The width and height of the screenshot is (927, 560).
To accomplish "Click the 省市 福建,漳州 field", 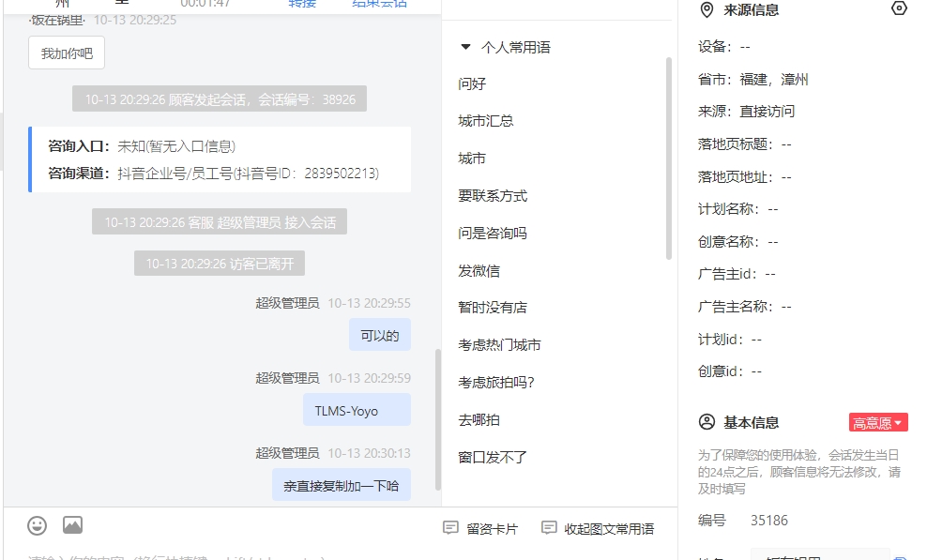I will (x=752, y=80).
